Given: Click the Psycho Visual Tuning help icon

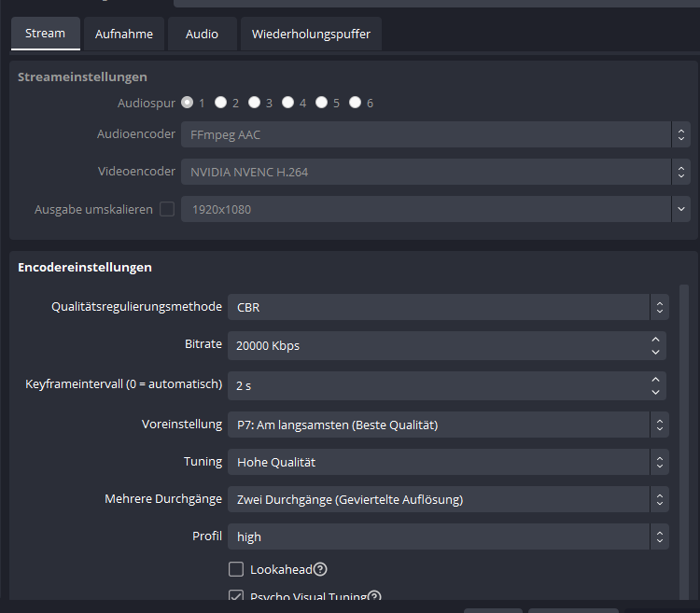Looking at the screenshot, I should [374, 597].
